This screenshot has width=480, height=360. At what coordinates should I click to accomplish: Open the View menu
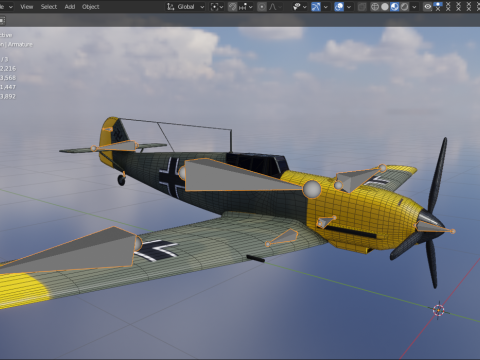tap(27, 7)
